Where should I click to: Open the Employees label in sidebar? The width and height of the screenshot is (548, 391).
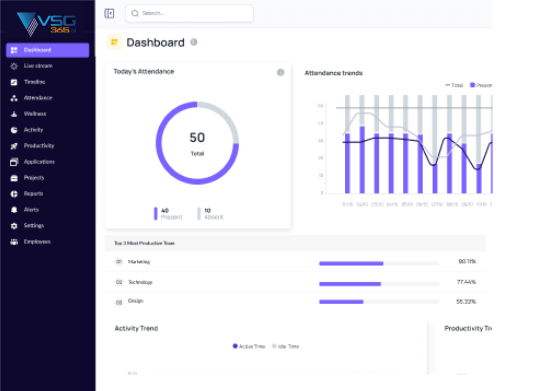(37, 242)
